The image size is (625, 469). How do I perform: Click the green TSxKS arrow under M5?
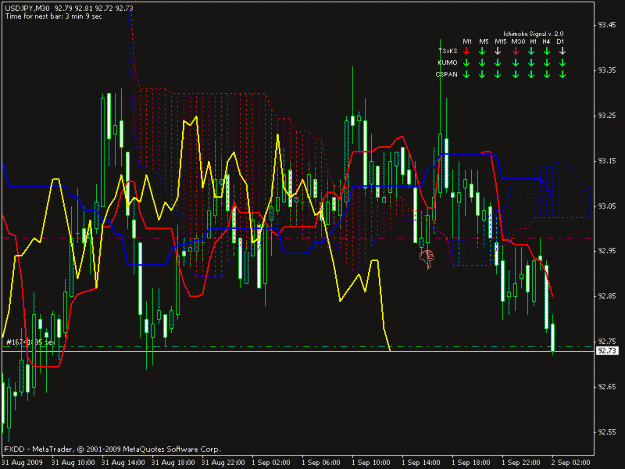(x=482, y=51)
